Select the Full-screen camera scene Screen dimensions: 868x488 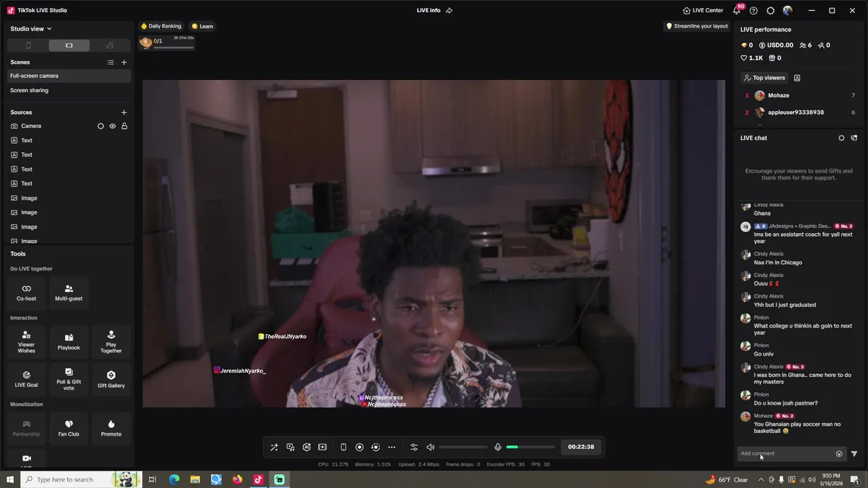[68, 76]
